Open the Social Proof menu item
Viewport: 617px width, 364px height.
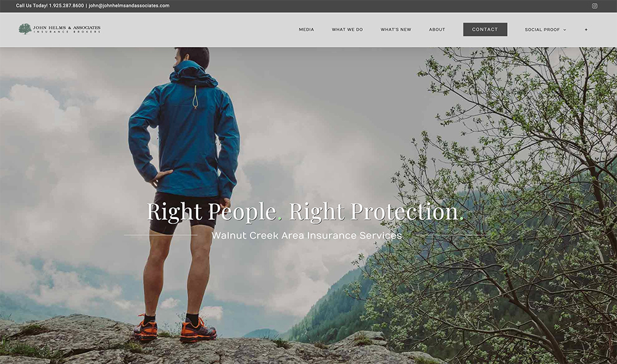click(542, 30)
